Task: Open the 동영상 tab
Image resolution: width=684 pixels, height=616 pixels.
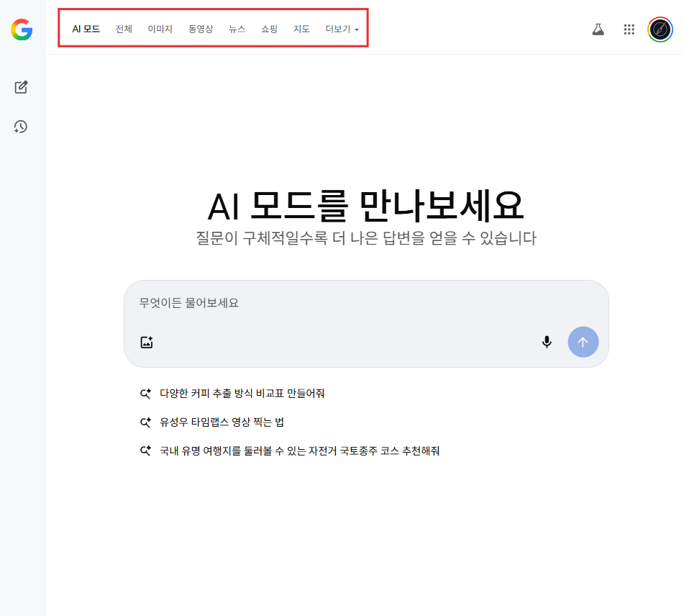Action: [201, 30]
